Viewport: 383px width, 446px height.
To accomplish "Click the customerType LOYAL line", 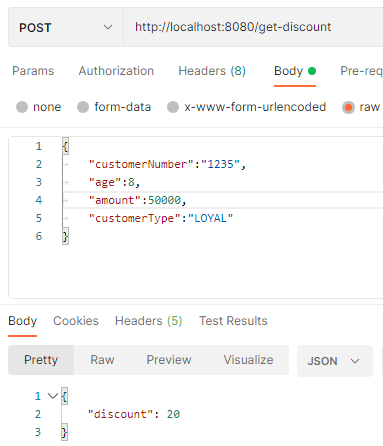I will [x=161, y=218].
